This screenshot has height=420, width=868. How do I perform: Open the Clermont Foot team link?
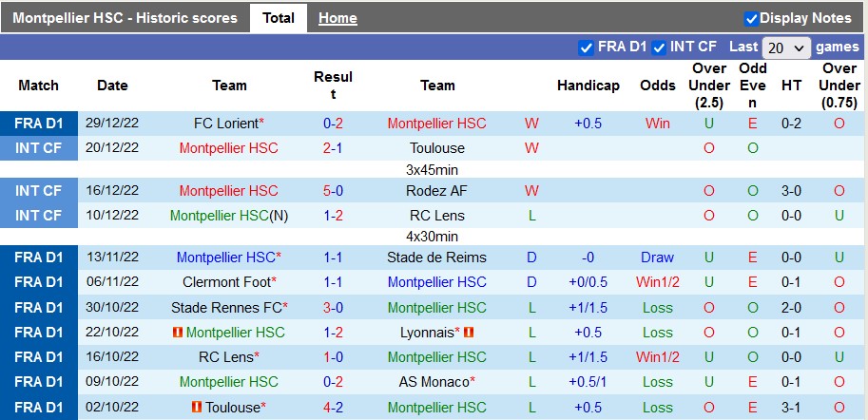[226, 282]
